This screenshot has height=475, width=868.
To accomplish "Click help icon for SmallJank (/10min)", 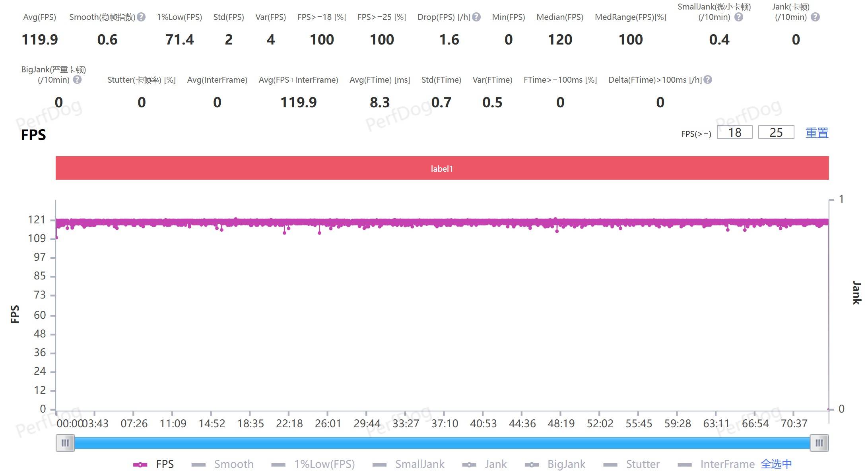I will click(x=739, y=17).
